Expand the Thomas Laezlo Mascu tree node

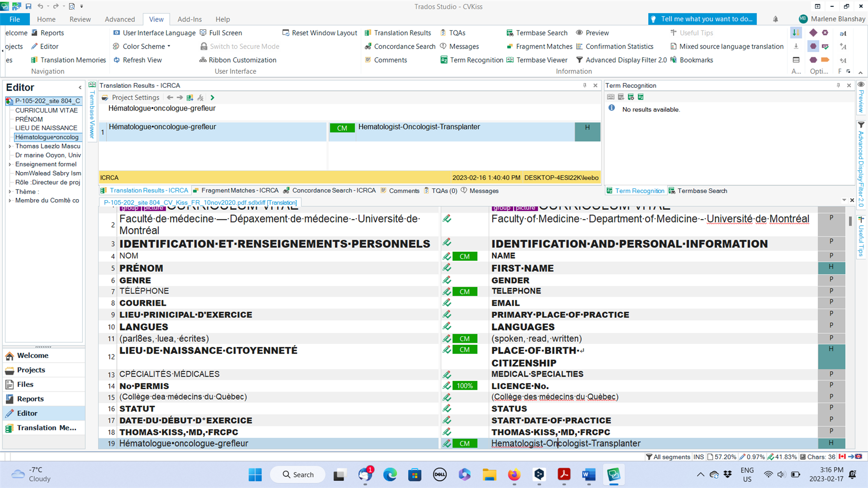click(10, 146)
